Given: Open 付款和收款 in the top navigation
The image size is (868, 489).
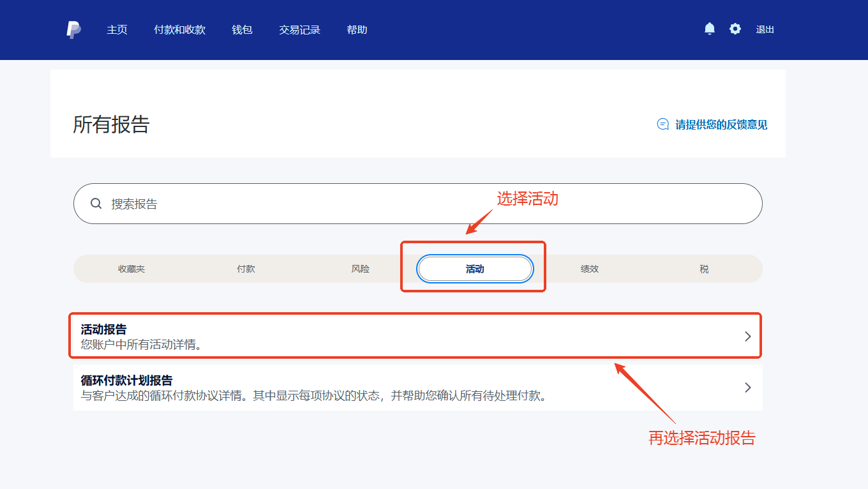Looking at the screenshot, I should 179,30.
